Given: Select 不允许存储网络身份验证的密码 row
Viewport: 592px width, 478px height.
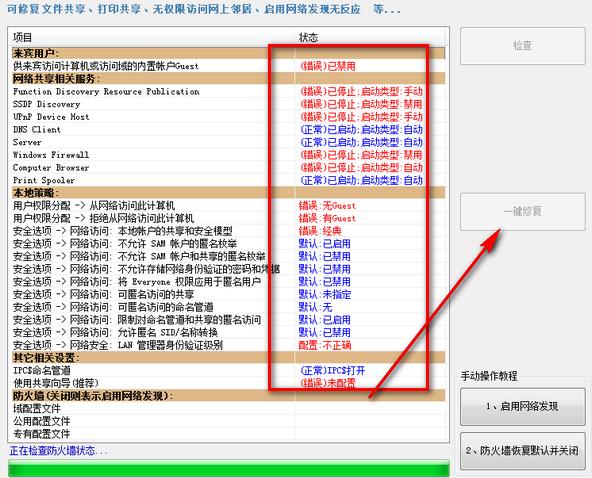Looking at the screenshot, I should [x=228, y=269].
